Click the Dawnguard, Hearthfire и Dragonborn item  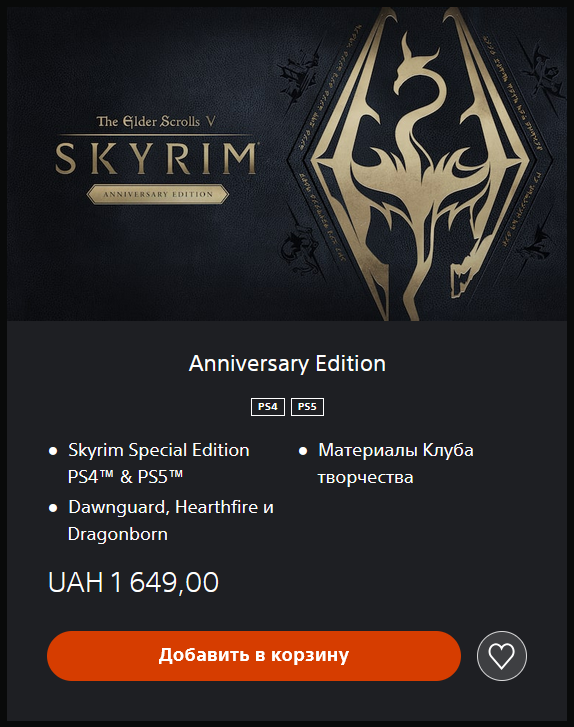point(171,521)
